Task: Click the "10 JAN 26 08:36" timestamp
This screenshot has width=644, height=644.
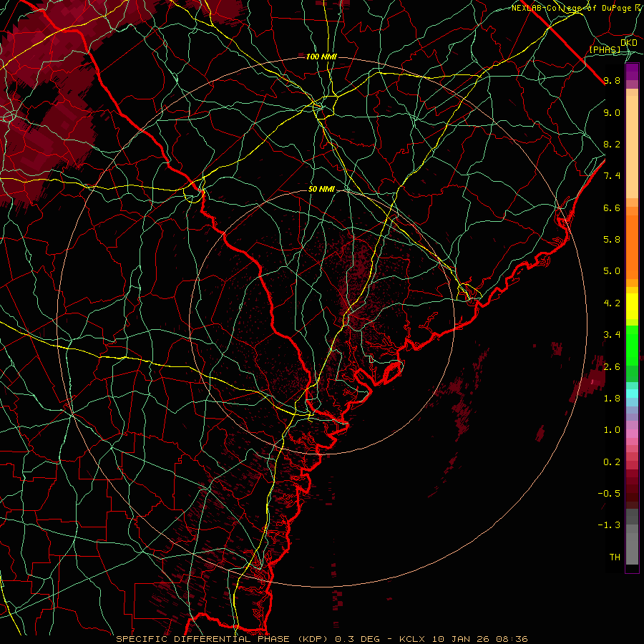Action: 479,639
